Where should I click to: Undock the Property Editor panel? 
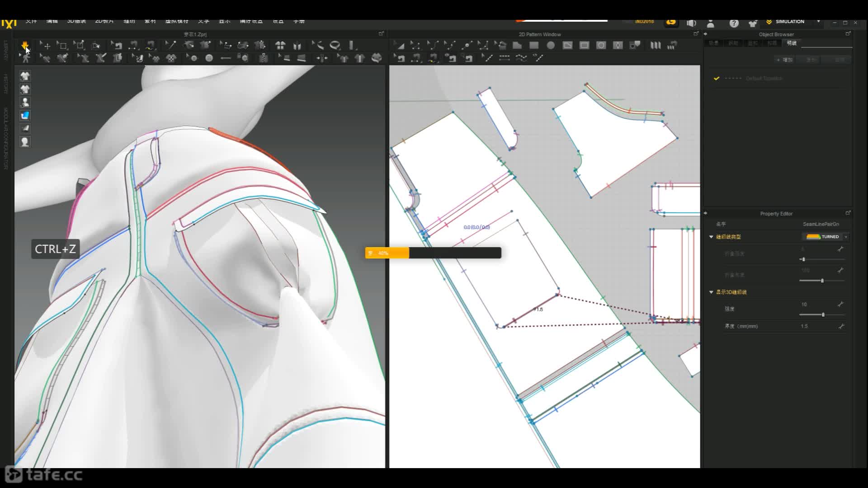848,213
